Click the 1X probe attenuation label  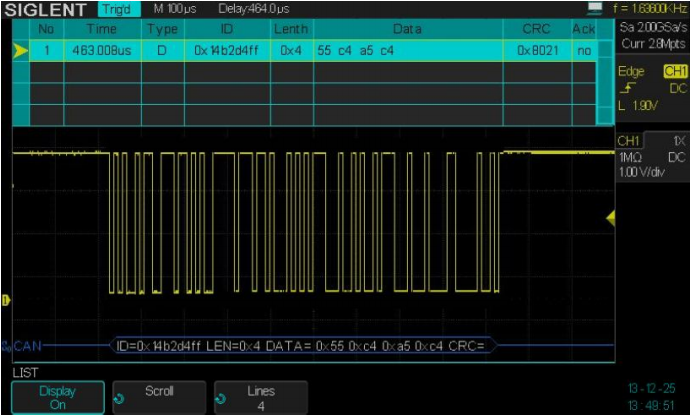(679, 141)
